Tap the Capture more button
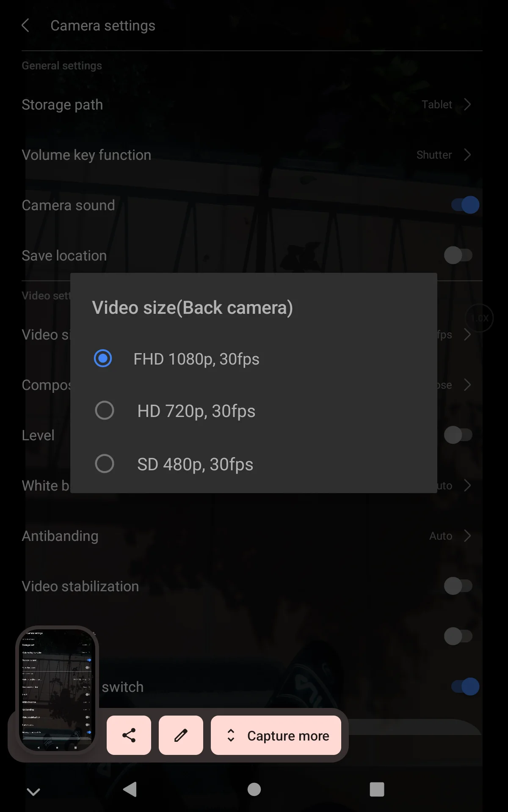The height and width of the screenshot is (812, 508). click(x=276, y=735)
